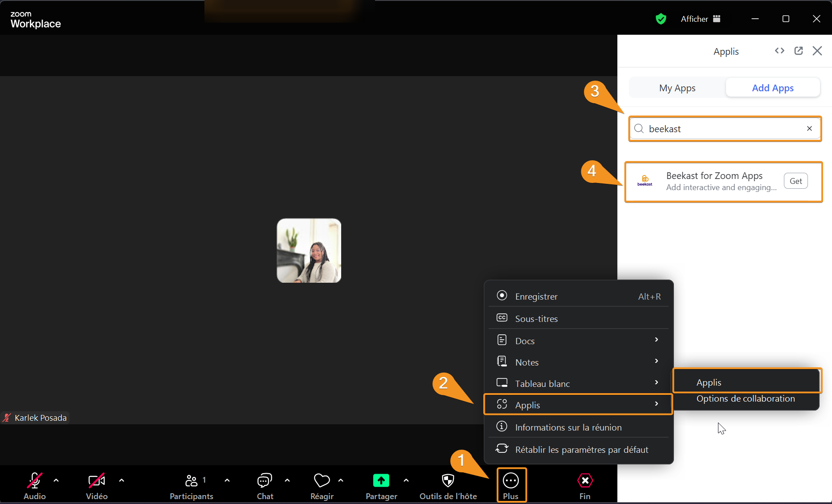The height and width of the screenshot is (504, 832).
Task: Open the Beekast for Zoom Apps title
Action: pos(714,175)
